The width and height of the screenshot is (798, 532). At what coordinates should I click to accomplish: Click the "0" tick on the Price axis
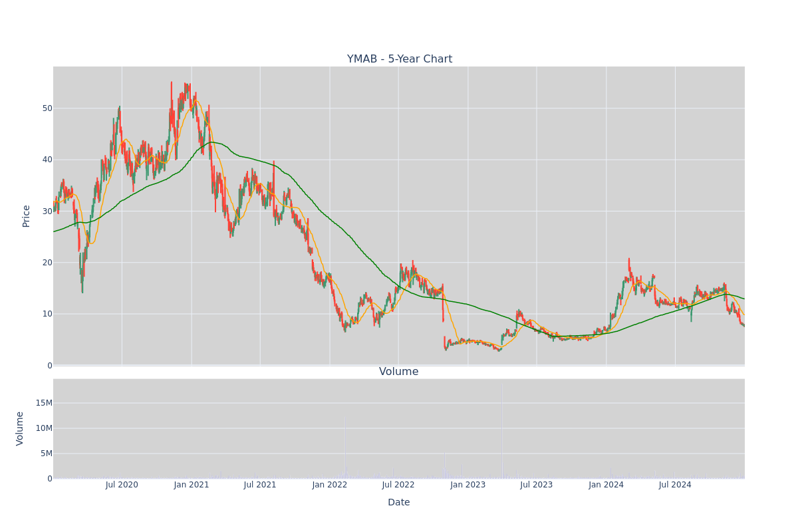(49, 366)
